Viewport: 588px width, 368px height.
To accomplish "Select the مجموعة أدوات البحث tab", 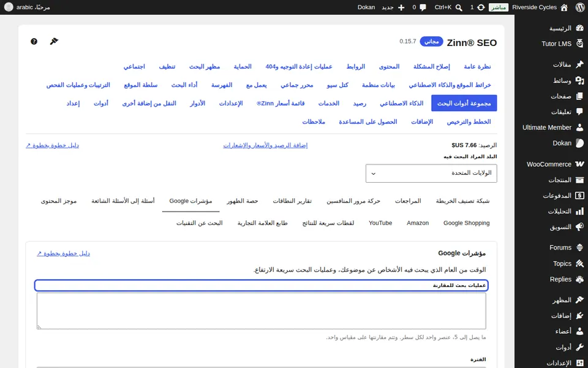I will tap(464, 103).
